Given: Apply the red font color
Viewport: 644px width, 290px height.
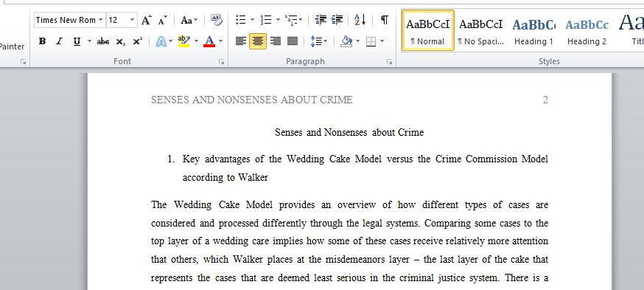Looking at the screenshot, I should coord(209,41).
